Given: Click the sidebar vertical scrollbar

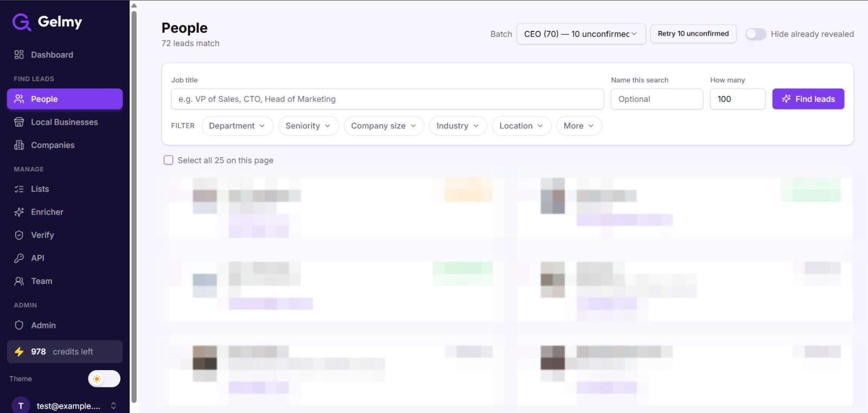Looking at the screenshot, I should 134,206.
